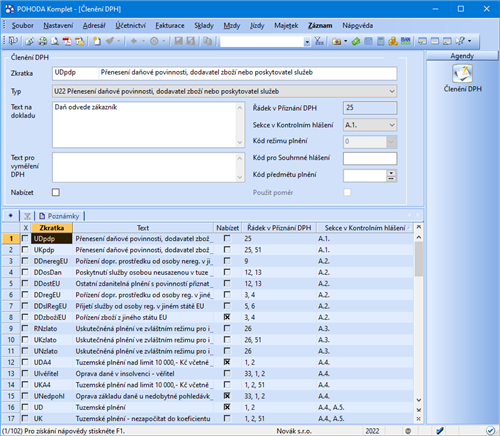This screenshot has height=436, width=500.
Task: Open the toolbar search combo box dropdown arrow
Action: (x=307, y=42)
